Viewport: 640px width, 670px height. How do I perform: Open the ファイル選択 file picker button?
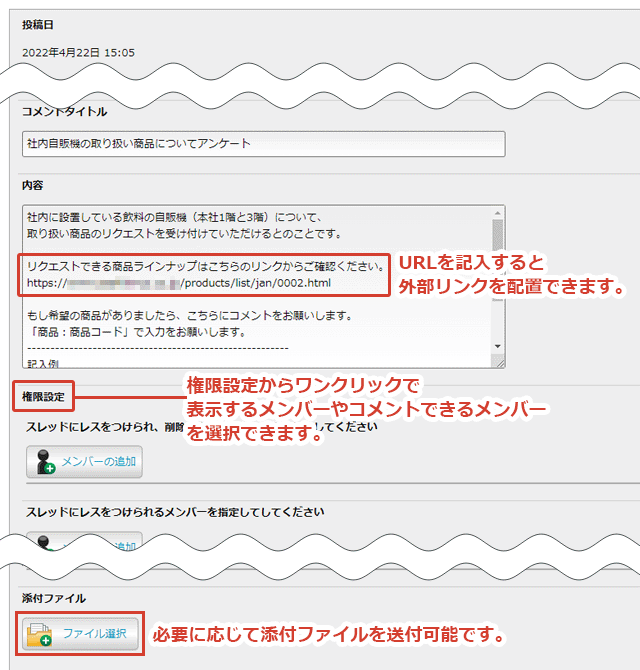coord(82,634)
